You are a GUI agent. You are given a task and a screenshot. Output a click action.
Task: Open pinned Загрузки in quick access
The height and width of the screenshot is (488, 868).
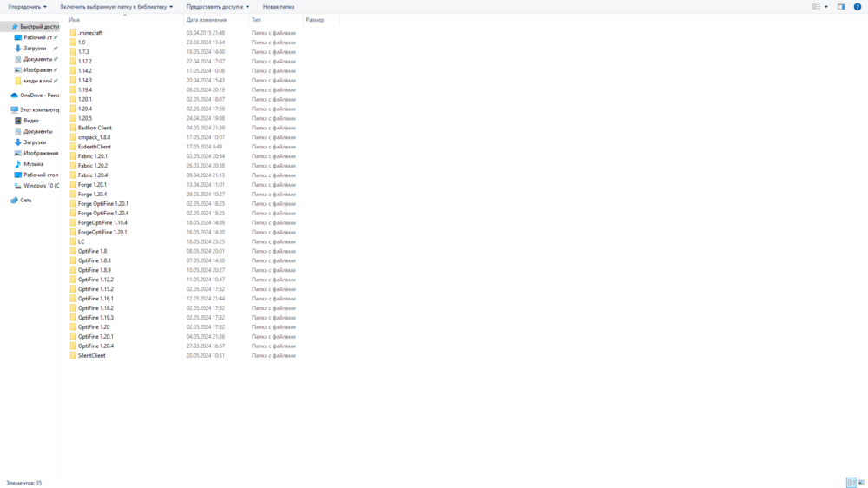click(36, 48)
